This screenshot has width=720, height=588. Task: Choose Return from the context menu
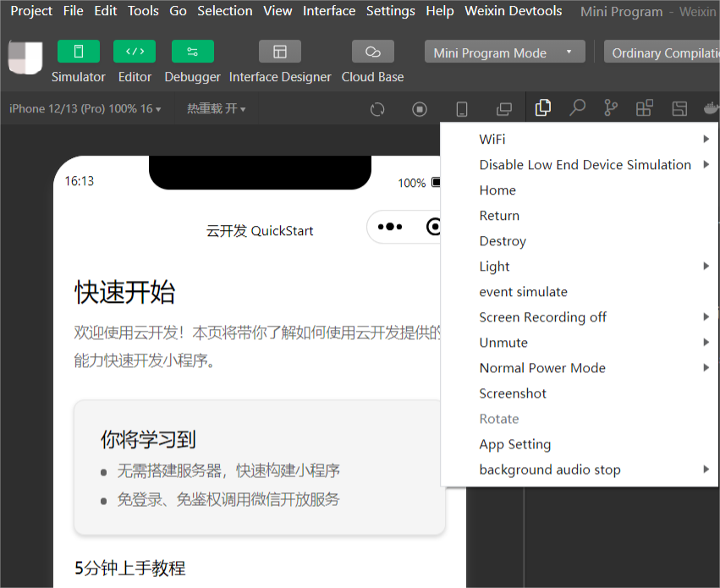pyautogui.click(x=580, y=215)
